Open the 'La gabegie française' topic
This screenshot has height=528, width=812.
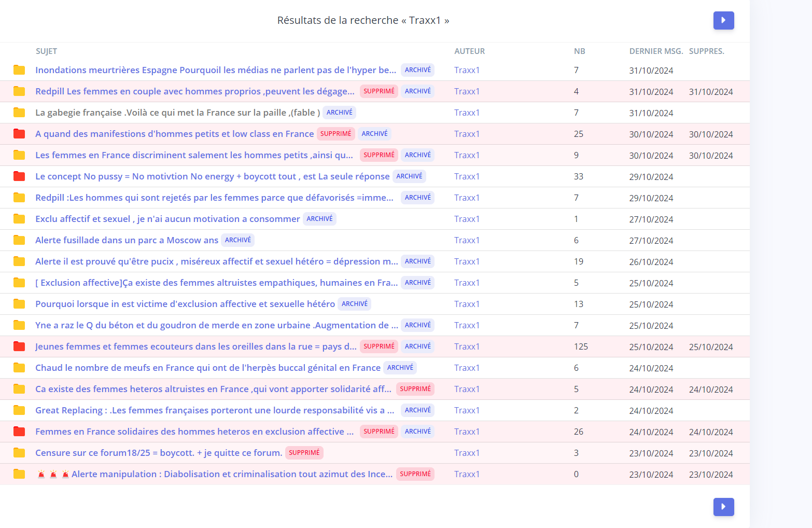pos(177,113)
